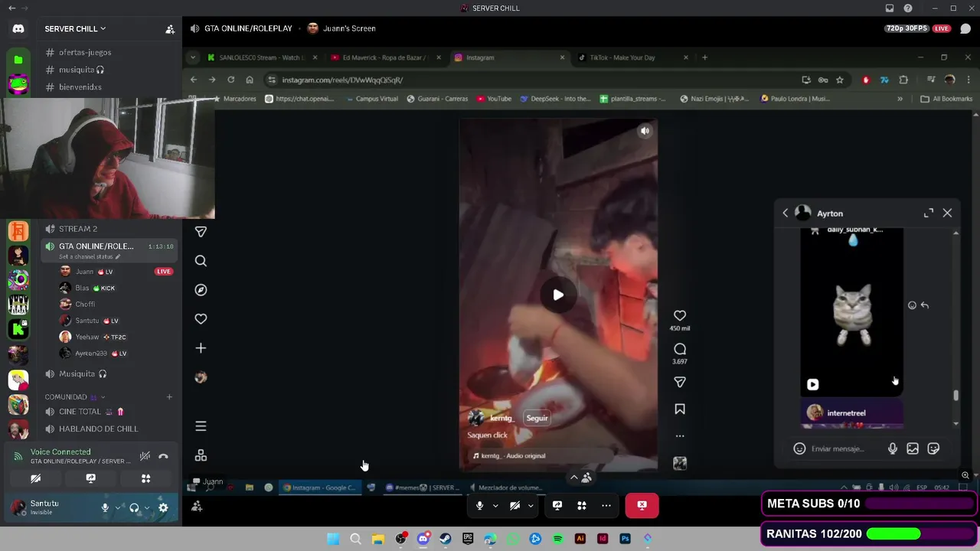980x551 pixels.
Task: Open YouTube bookmark
Action: [x=494, y=99]
